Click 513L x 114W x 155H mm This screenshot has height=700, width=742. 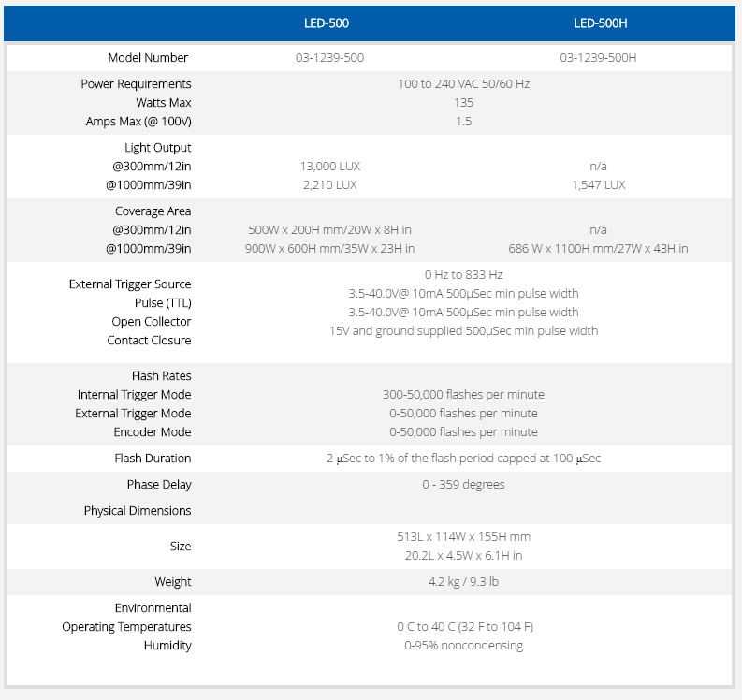[x=464, y=537]
